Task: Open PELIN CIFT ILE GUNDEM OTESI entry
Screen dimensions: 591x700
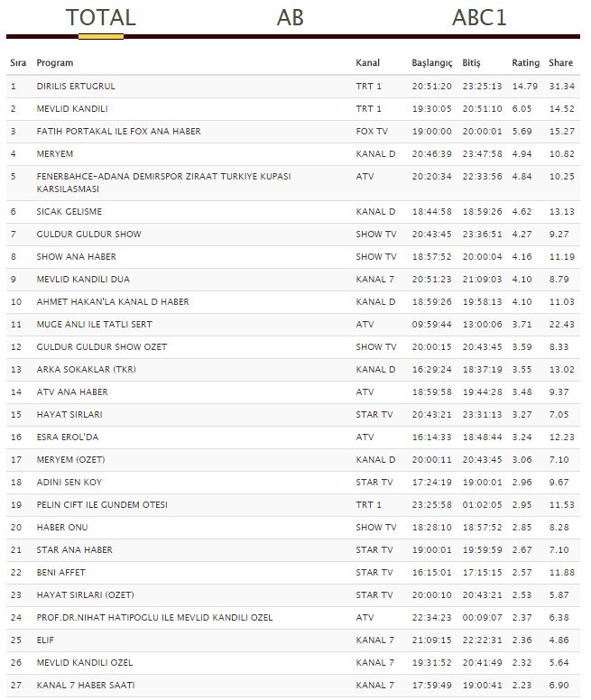Action: point(102,505)
